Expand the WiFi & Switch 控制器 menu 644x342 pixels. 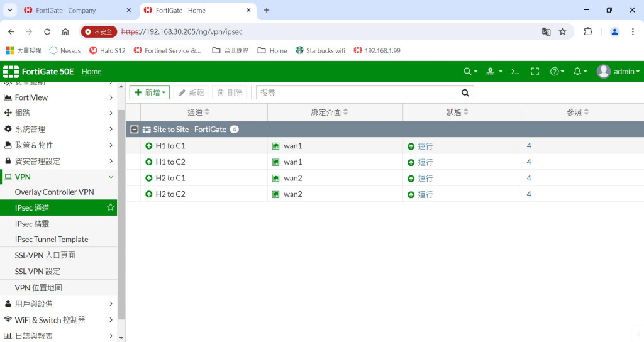(x=58, y=320)
